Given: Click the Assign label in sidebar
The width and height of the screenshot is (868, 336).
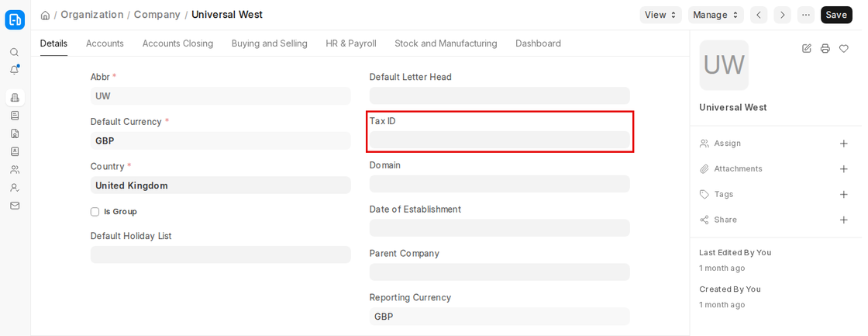Looking at the screenshot, I should tap(728, 144).
